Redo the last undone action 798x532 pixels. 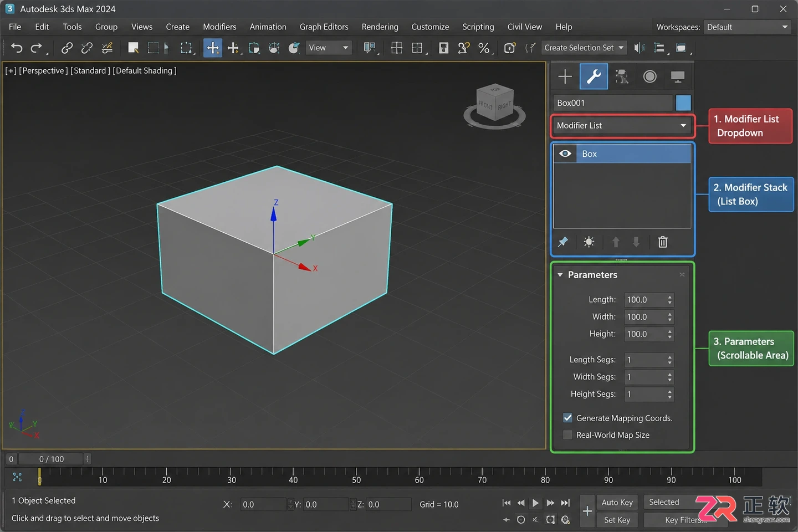click(x=37, y=48)
